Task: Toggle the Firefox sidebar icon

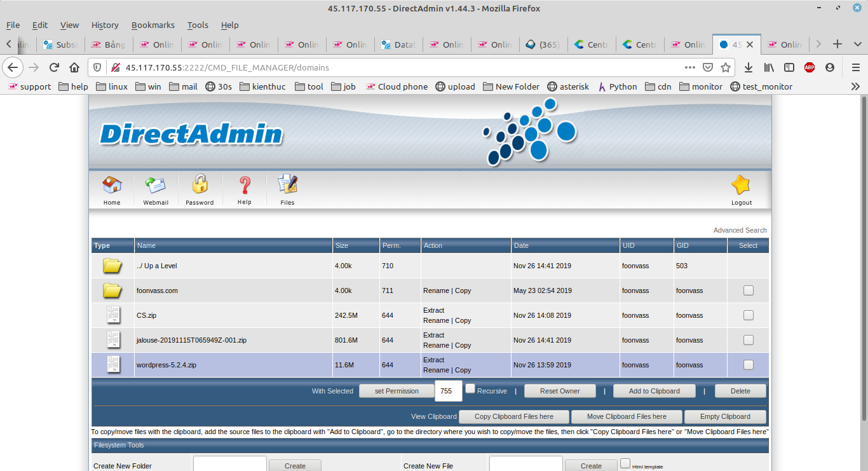Action: point(789,67)
